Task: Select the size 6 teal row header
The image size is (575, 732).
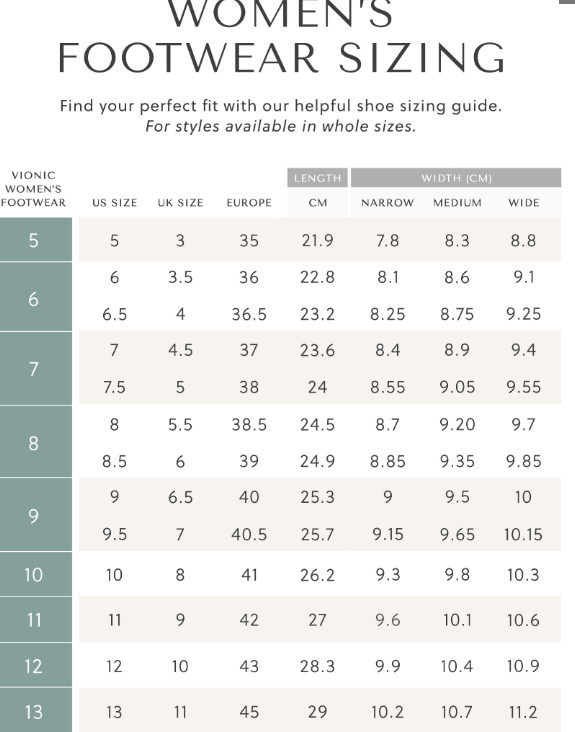Action: click(x=36, y=297)
